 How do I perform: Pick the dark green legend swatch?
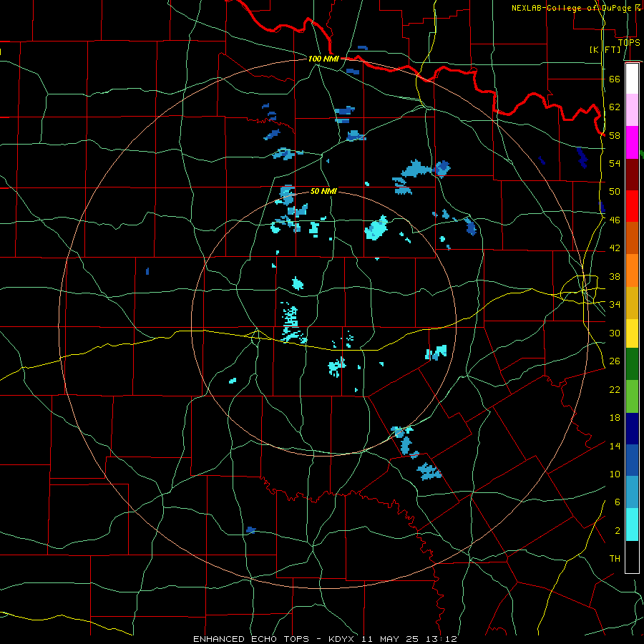click(632, 364)
